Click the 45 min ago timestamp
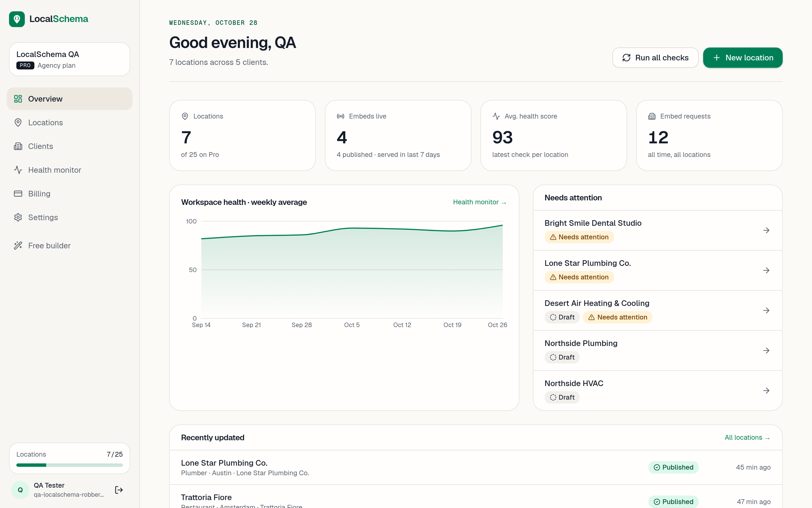Screen dimensions: 812x508 [753, 467]
